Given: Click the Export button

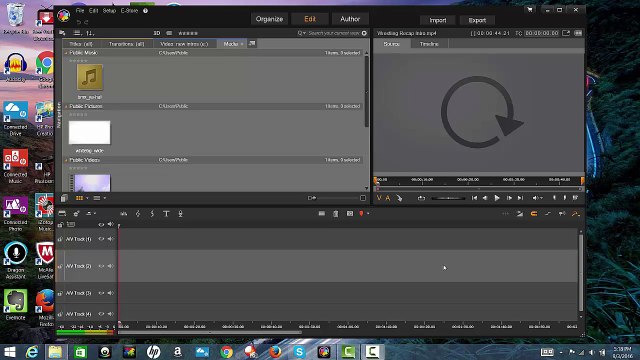Looking at the screenshot, I should coord(477,20).
